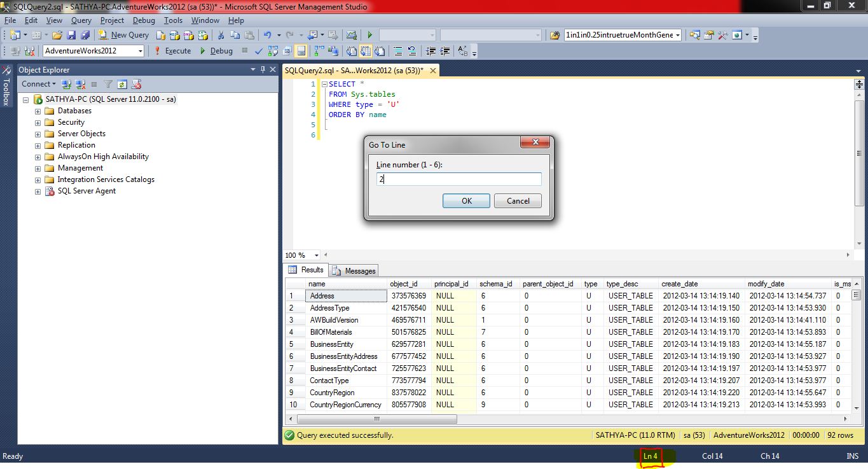Click the Uncomment selected lines icon

(x=412, y=51)
